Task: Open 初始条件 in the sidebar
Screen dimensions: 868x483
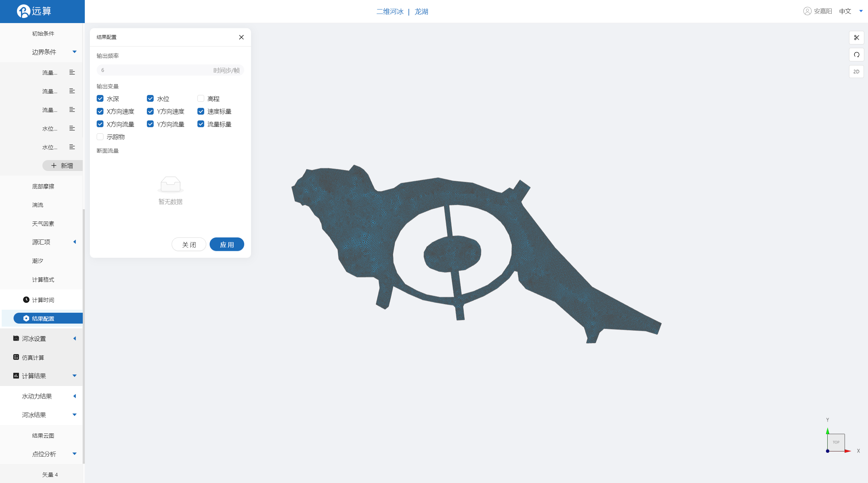Action: (43, 33)
